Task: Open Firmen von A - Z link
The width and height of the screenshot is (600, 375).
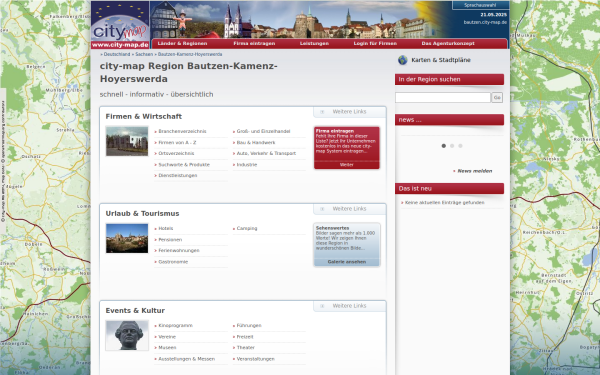Action: tap(177, 142)
